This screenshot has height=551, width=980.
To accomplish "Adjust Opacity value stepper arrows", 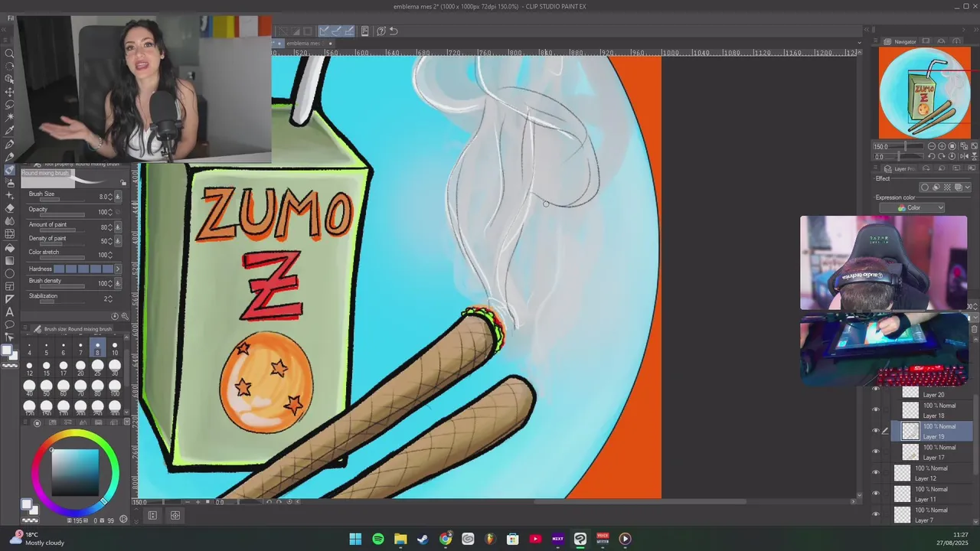I will pos(110,212).
